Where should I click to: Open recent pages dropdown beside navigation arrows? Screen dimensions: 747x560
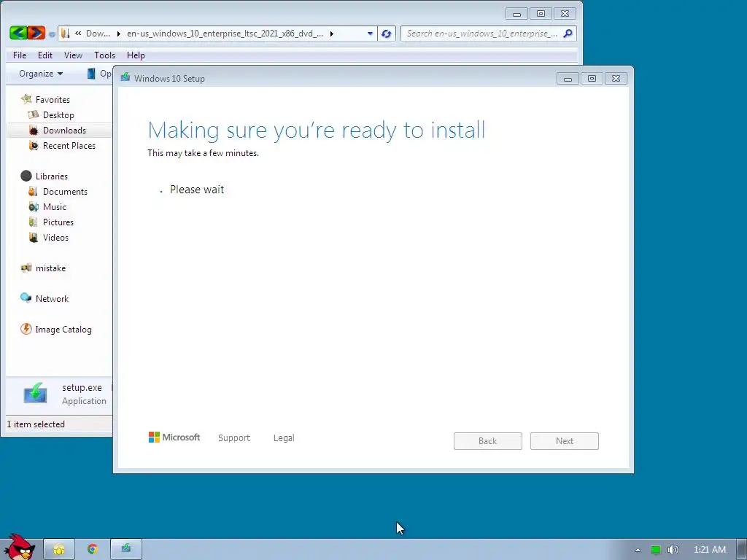[52, 34]
